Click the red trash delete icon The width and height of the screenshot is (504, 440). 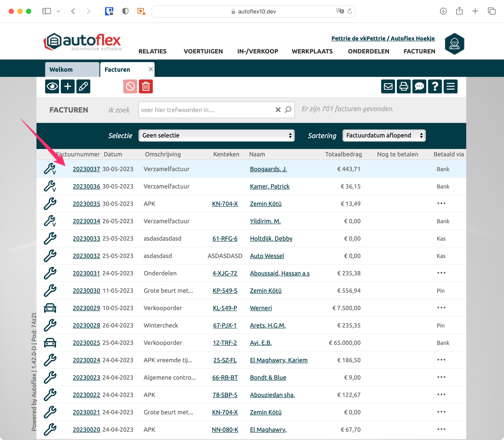click(146, 86)
